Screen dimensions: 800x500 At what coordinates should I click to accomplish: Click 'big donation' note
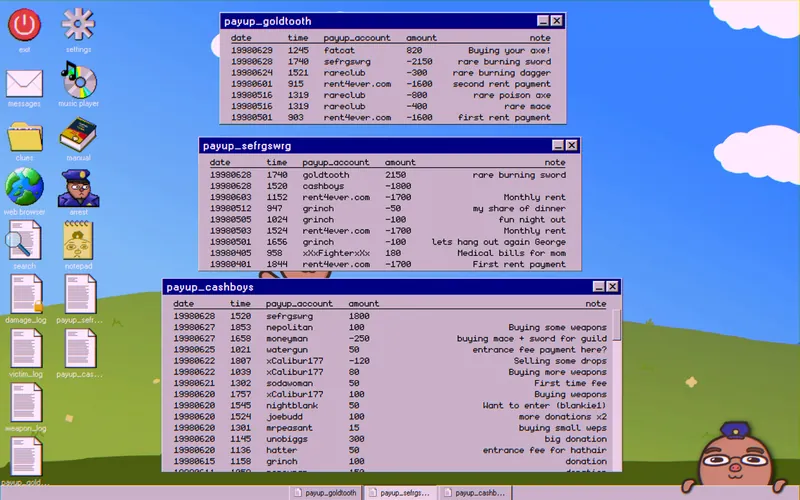coord(576,440)
